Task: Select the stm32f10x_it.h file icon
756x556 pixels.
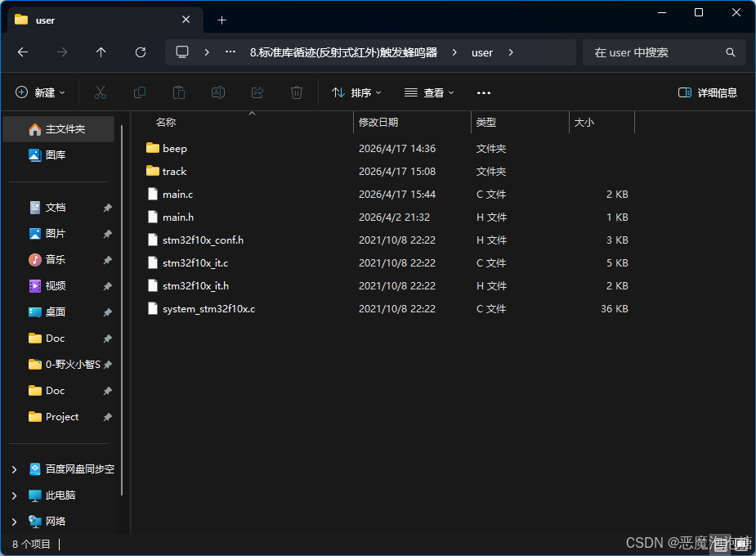Action: tap(153, 285)
